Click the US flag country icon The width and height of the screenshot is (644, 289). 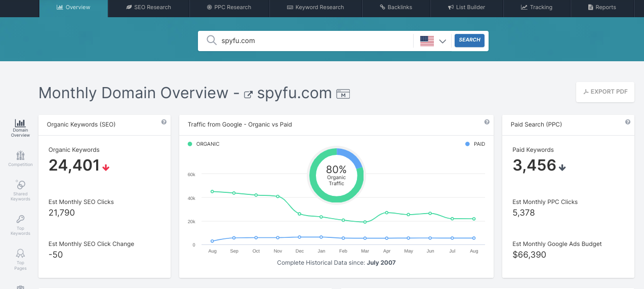click(x=427, y=41)
